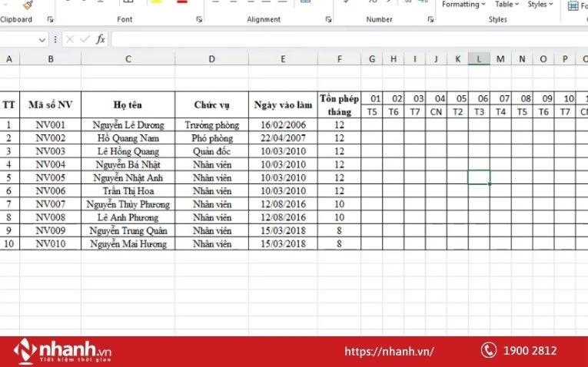Select the Format Painter brush
588x367 pixels.
coord(28,5)
